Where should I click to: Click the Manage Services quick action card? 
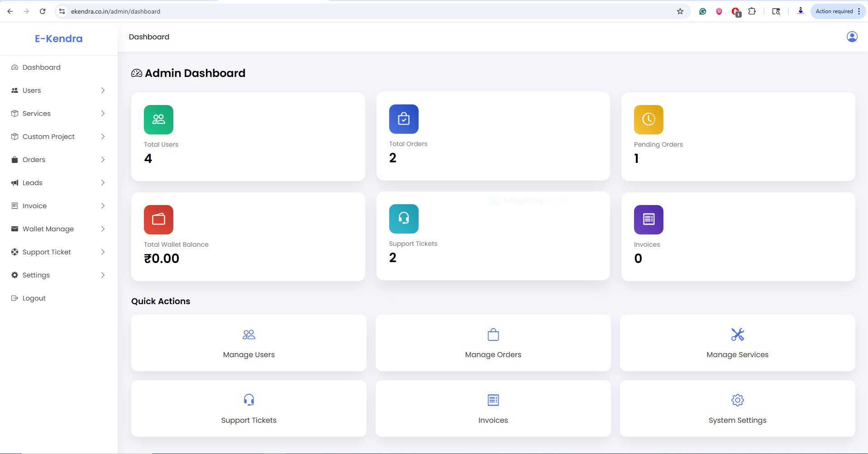737,343
